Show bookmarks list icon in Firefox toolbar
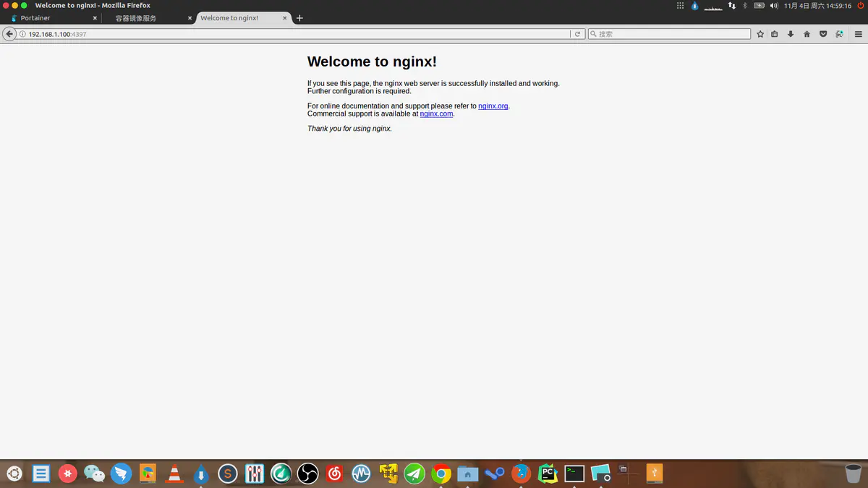 775,34
